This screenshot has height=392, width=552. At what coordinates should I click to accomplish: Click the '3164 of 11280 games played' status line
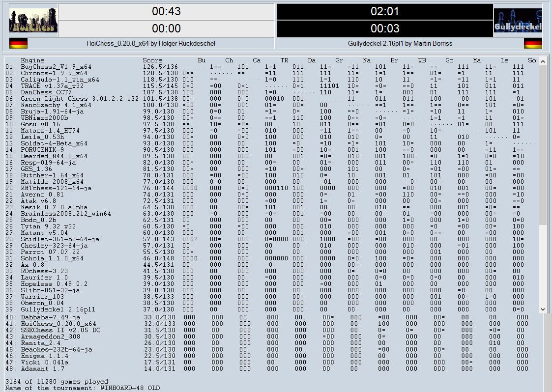(x=57, y=382)
